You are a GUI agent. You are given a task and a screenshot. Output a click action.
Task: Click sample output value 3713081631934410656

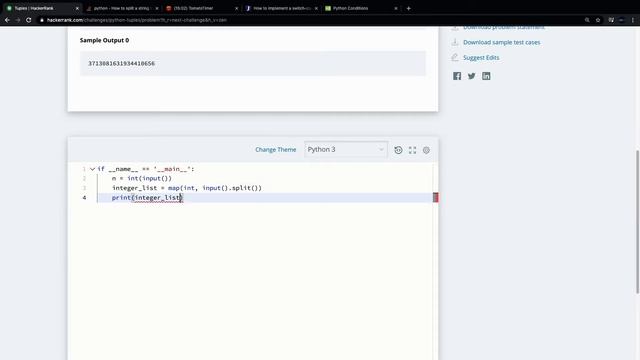(x=121, y=64)
